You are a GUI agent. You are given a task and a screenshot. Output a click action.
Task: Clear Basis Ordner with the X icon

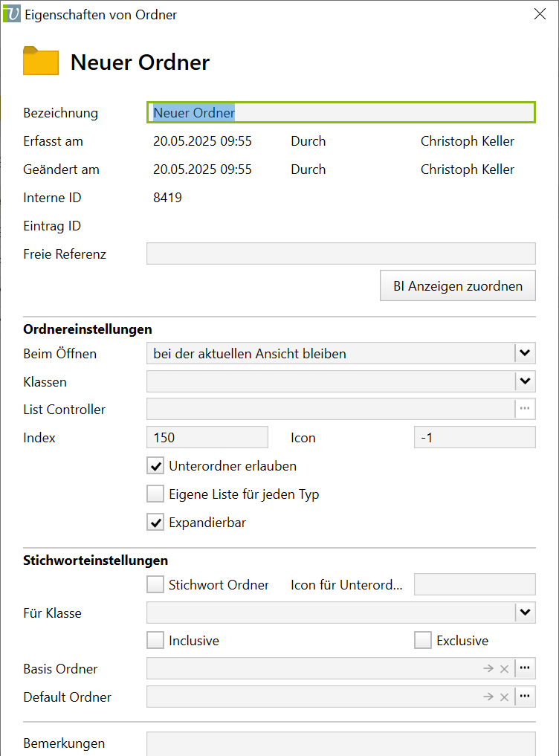pyautogui.click(x=504, y=669)
